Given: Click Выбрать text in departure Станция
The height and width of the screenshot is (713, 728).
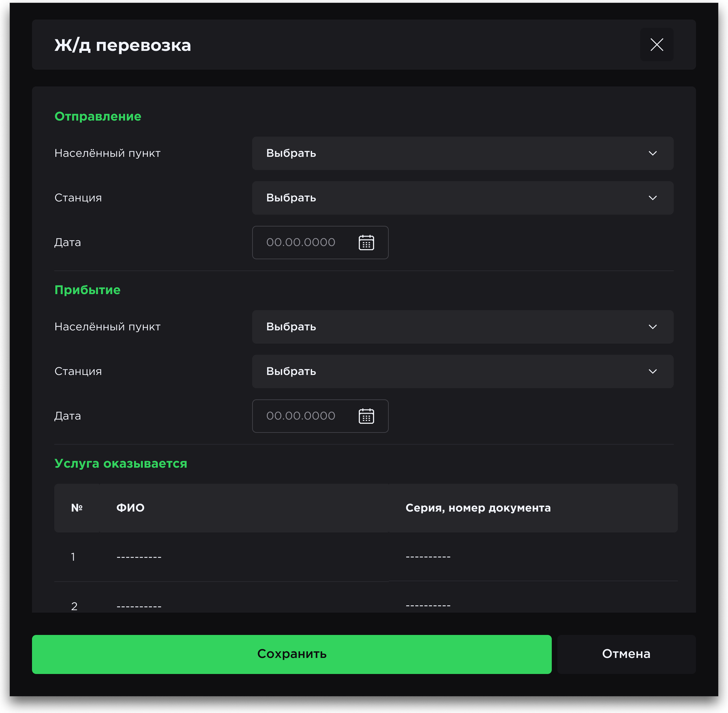Looking at the screenshot, I should pyautogui.click(x=291, y=198).
